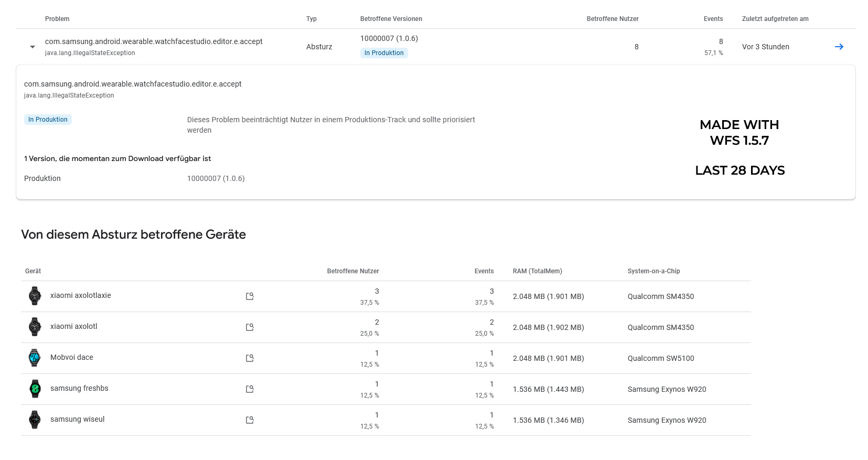Sort device table by Events column
Viewport: 868px width, 460px height.
coord(484,271)
